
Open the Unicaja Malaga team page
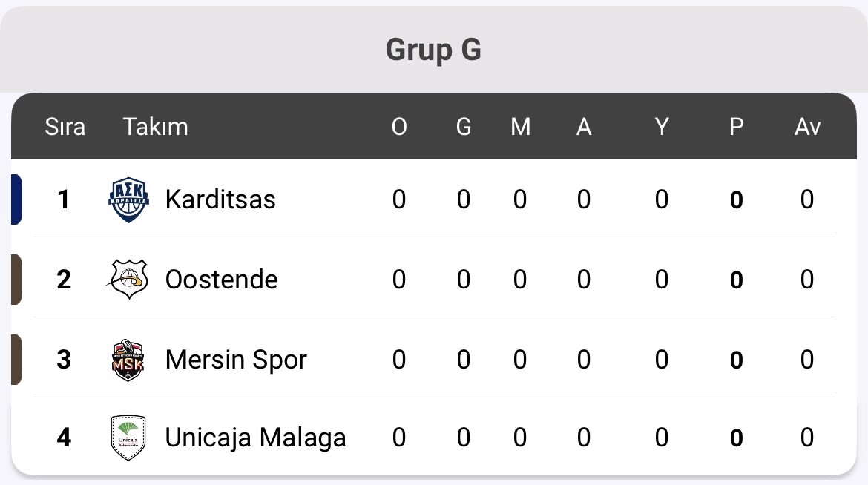pos(256,438)
